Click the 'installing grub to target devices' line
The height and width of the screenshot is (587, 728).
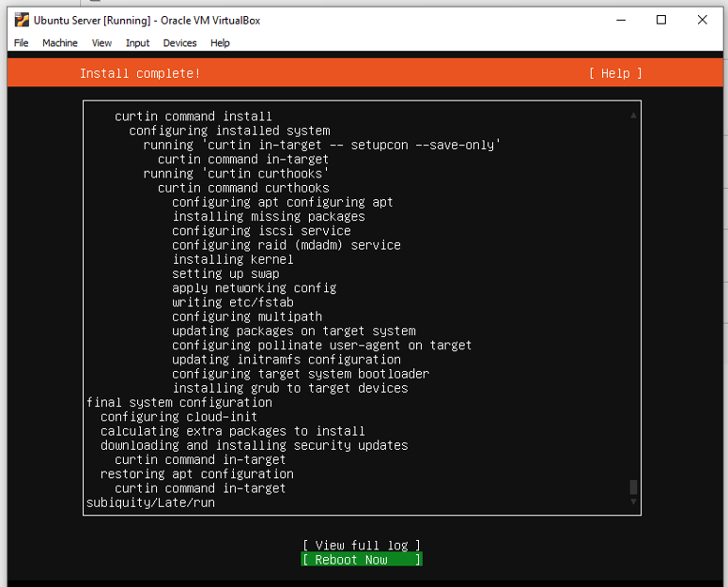[x=289, y=388]
